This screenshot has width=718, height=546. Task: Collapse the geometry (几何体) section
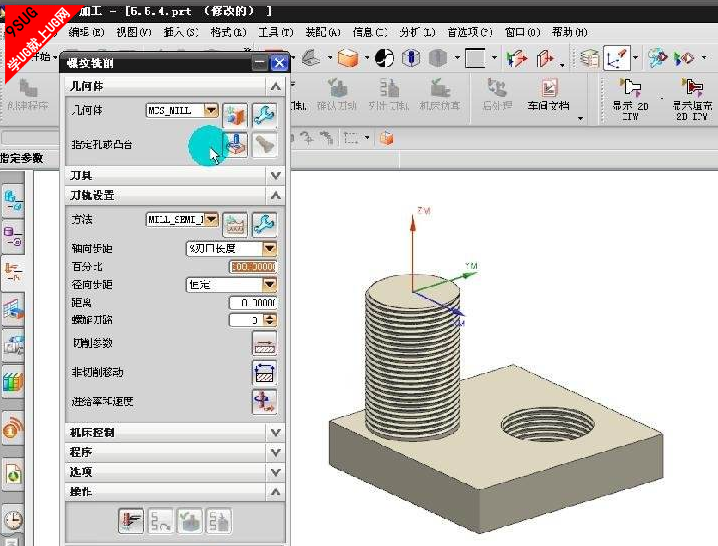pyautogui.click(x=275, y=86)
